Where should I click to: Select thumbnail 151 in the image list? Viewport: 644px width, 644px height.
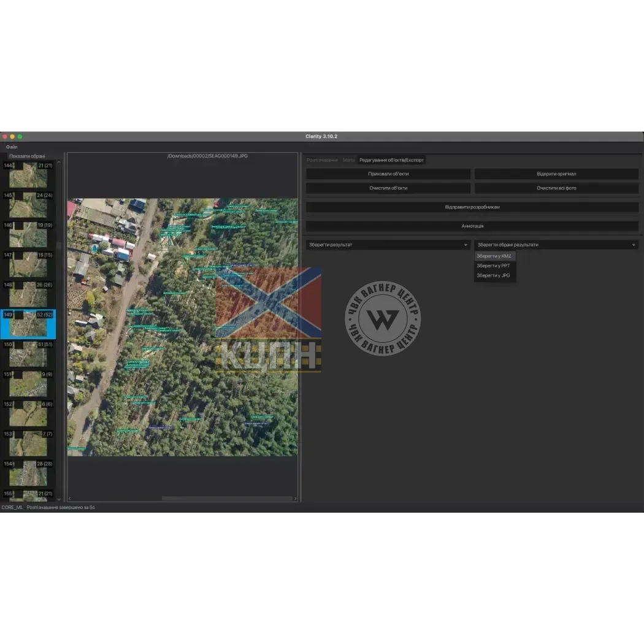tap(28, 383)
